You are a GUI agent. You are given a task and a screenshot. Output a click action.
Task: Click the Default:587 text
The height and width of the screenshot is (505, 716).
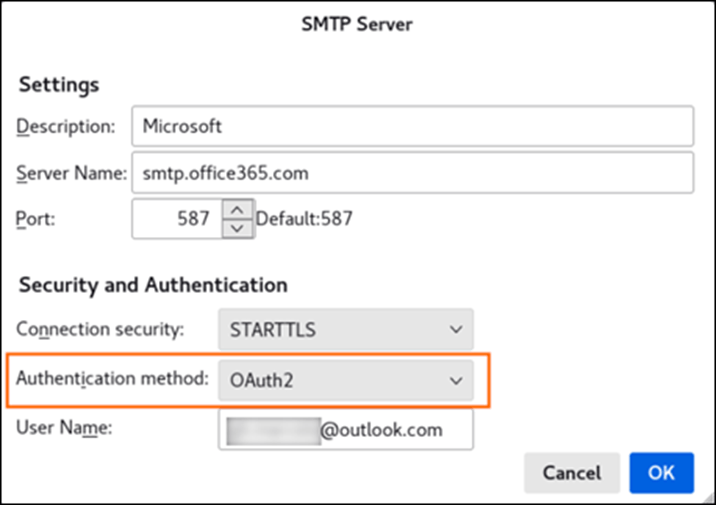pos(304,219)
